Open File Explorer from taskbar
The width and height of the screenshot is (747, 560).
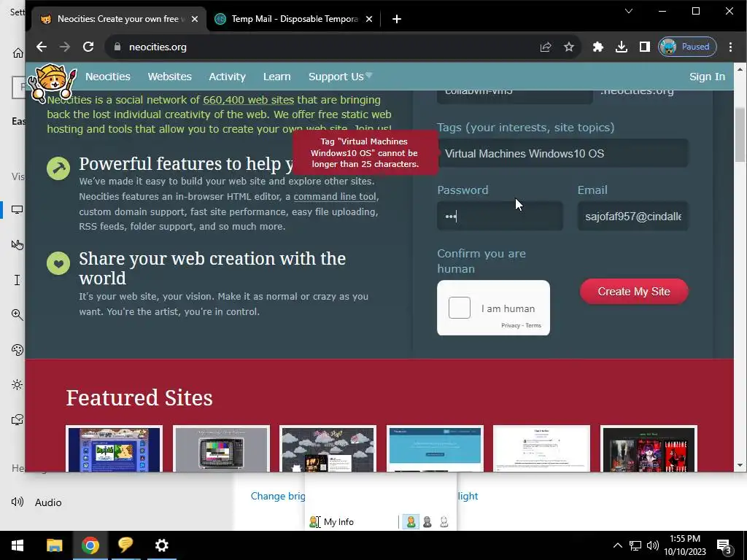click(x=54, y=545)
